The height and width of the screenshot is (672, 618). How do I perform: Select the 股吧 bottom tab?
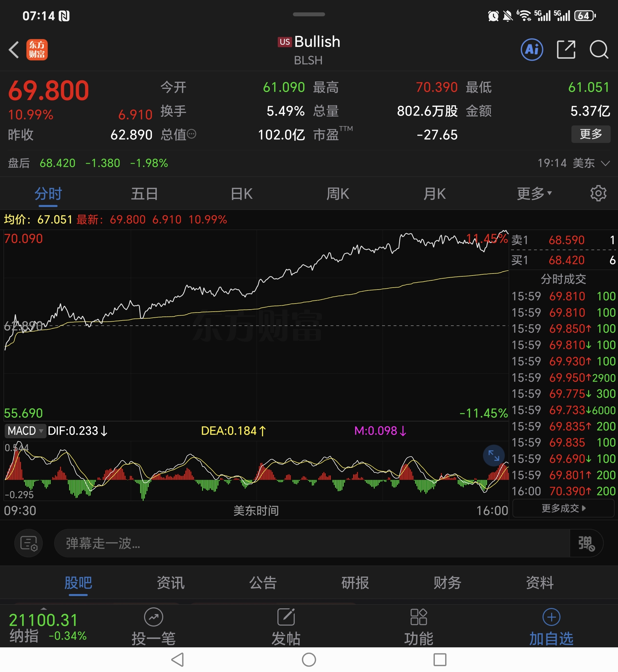coord(78,583)
